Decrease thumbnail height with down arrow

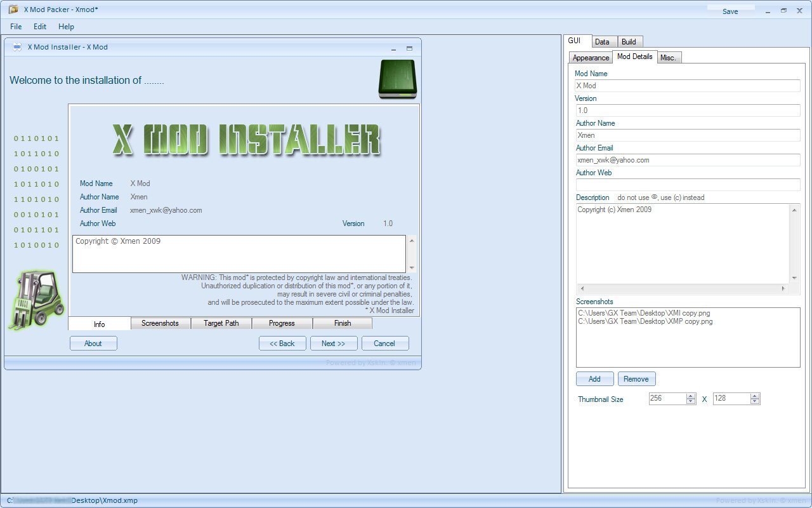pyautogui.click(x=754, y=402)
